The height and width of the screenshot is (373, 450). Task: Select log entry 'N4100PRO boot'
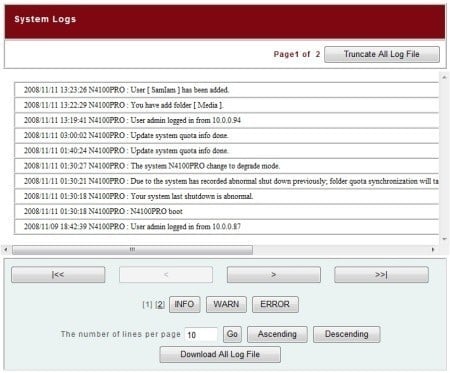(226, 212)
